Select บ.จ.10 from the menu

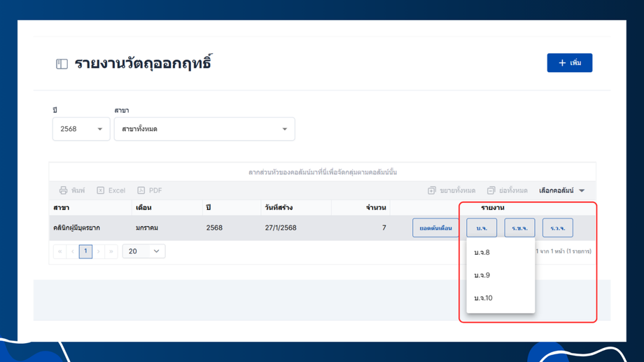(500, 298)
